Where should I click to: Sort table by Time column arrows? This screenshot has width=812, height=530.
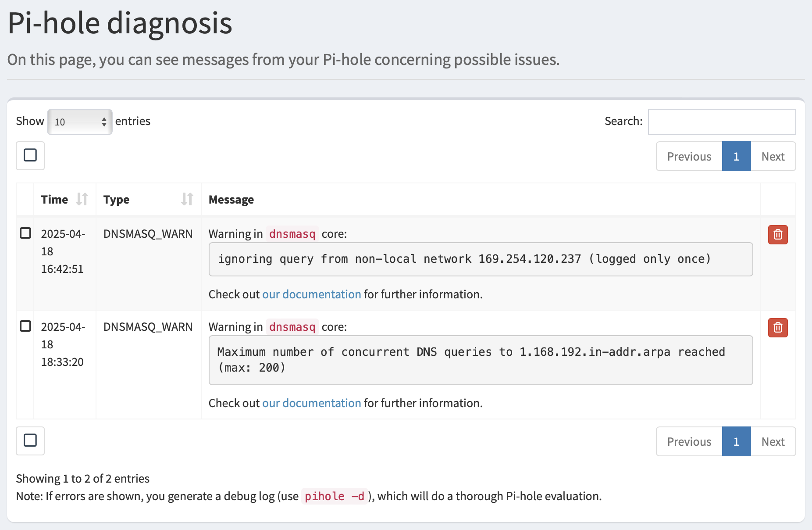click(82, 199)
